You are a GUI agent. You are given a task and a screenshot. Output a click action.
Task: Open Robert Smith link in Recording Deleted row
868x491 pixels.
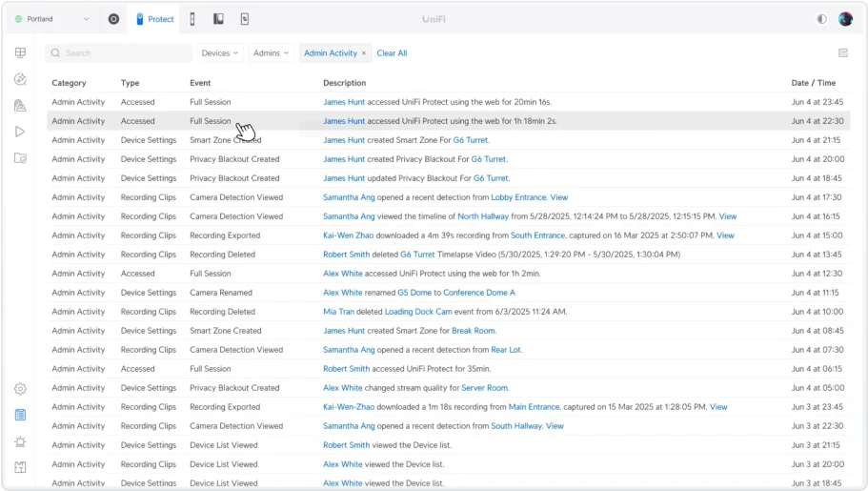[347, 255]
